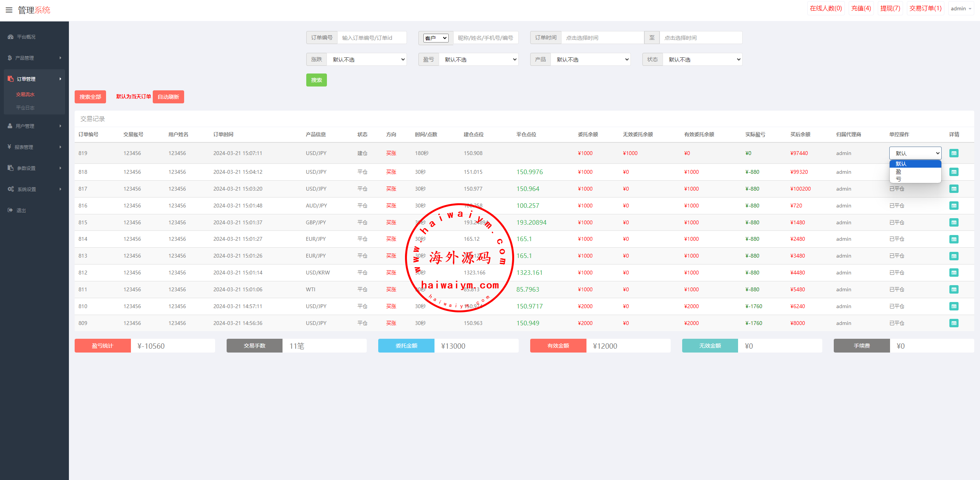Click the 自动刷新 button

tap(168, 97)
